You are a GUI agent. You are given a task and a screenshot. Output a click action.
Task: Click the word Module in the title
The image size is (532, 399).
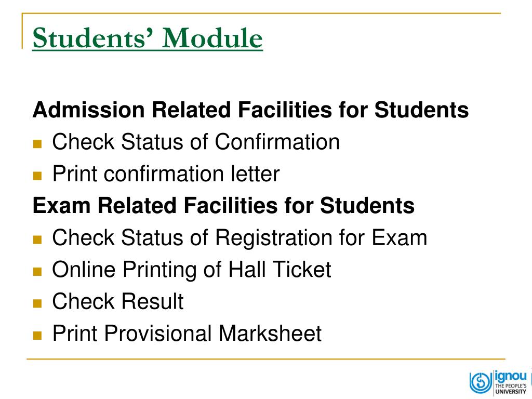(212, 37)
